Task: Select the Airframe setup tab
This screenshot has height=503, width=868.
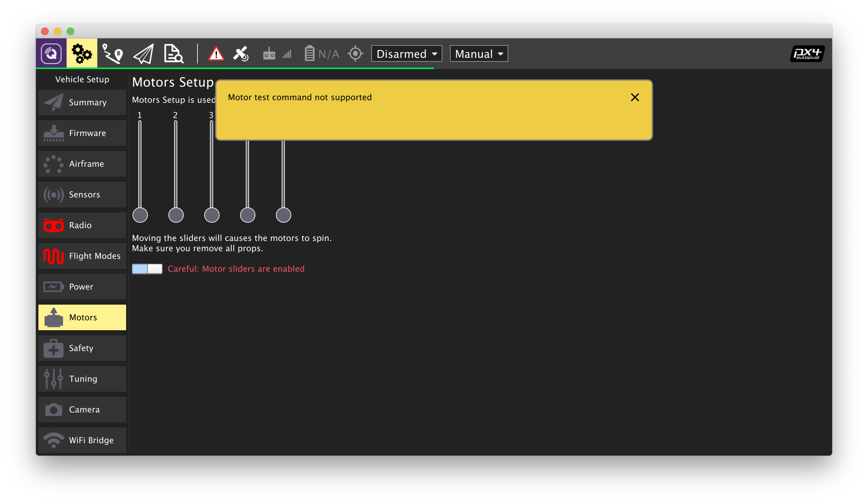Action: pos(82,164)
